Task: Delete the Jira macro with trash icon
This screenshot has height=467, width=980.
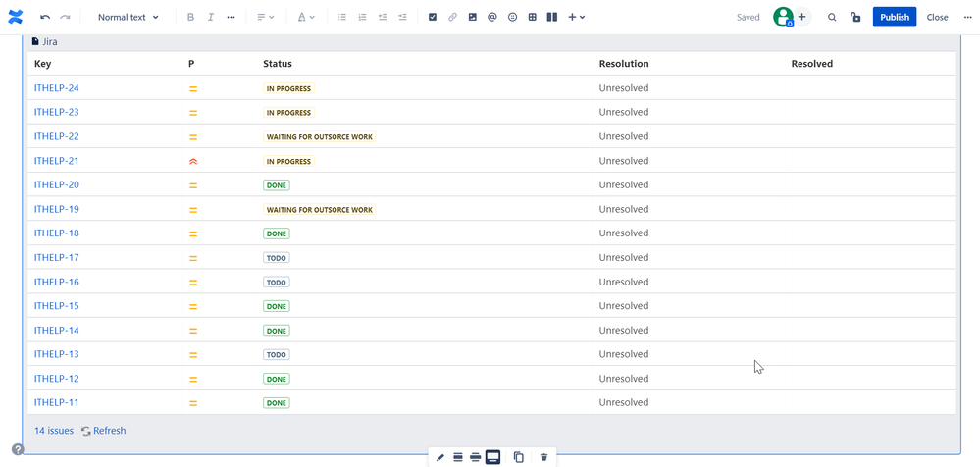Action: click(x=543, y=457)
